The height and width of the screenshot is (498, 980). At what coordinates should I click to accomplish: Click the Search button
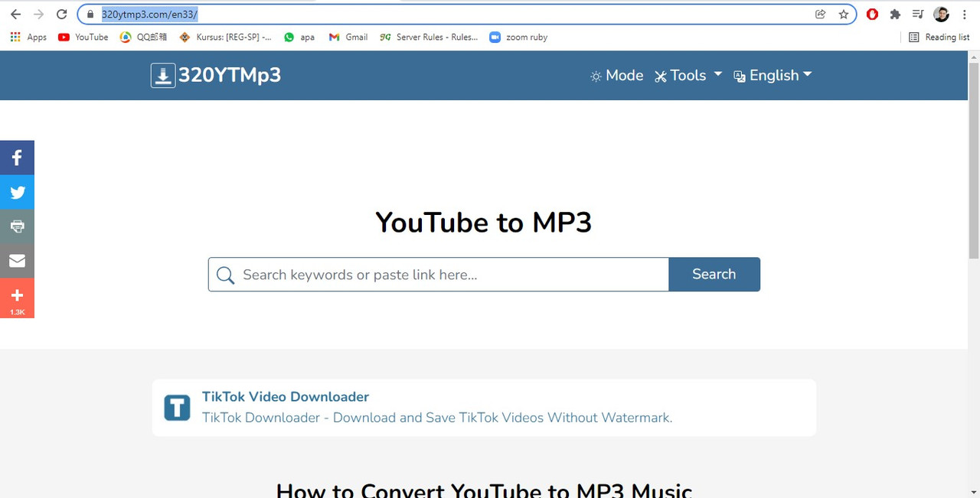pyautogui.click(x=714, y=275)
